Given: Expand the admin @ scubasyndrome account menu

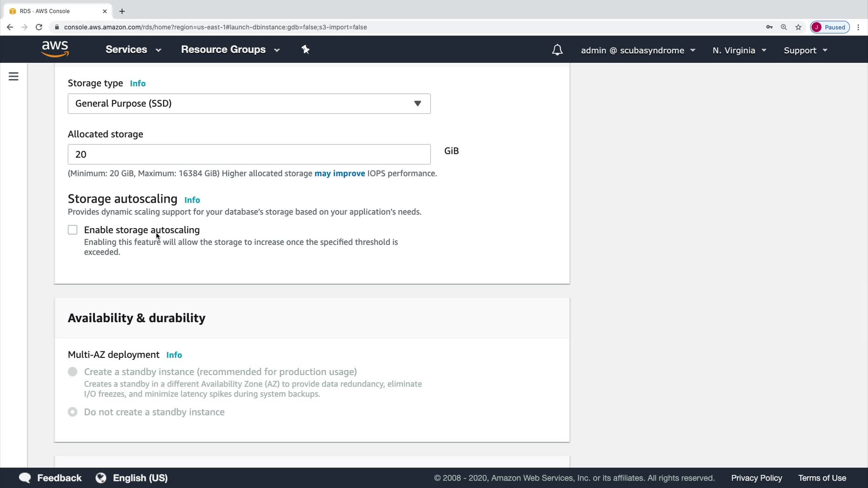Looking at the screenshot, I should pos(638,50).
